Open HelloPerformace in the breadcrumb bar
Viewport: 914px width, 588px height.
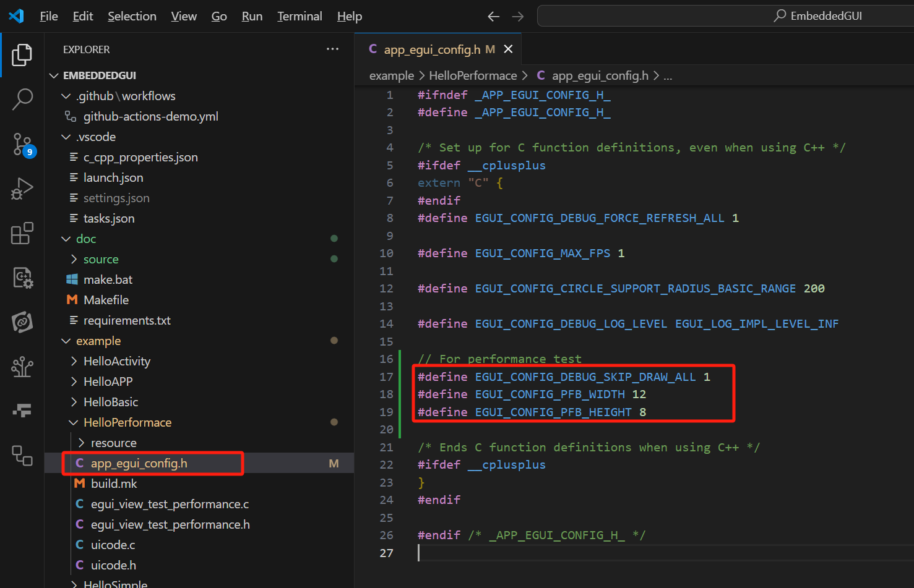473,75
